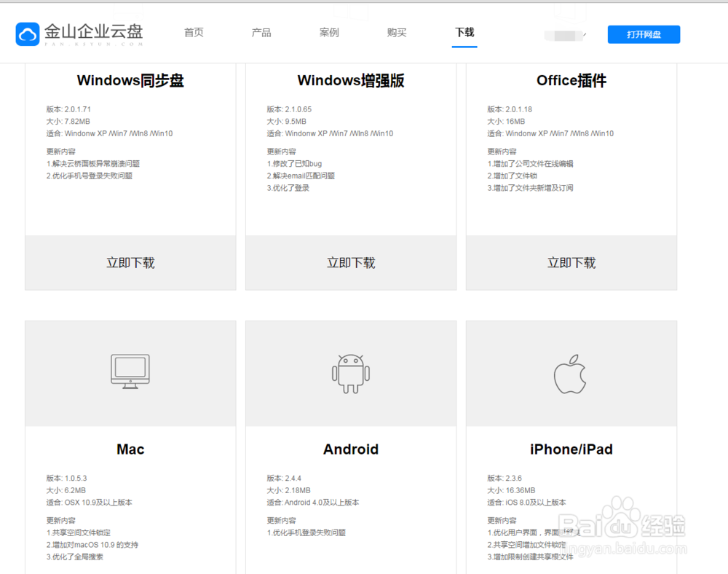The height and width of the screenshot is (574, 728).
Task: Select the 下载 navigation tab
Action: [x=464, y=33]
